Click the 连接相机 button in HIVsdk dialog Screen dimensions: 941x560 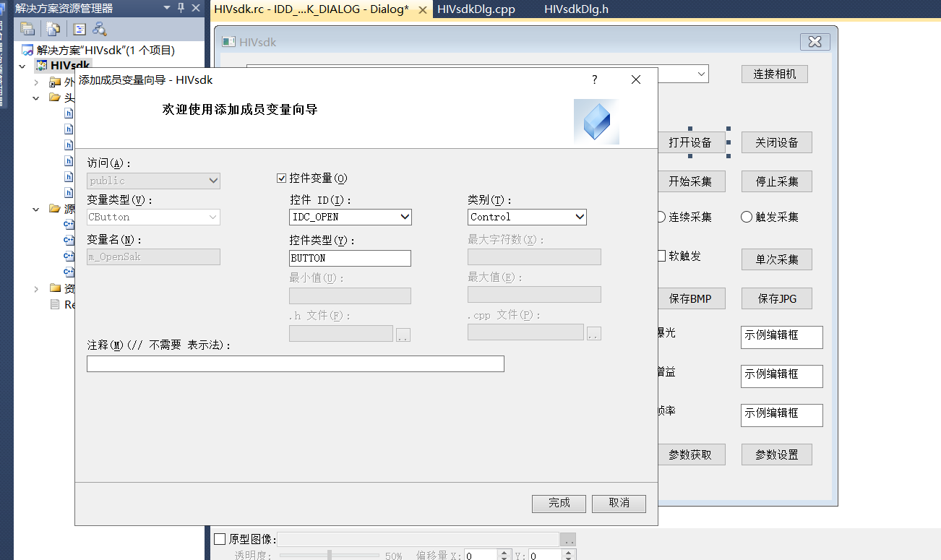click(x=775, y=74)
